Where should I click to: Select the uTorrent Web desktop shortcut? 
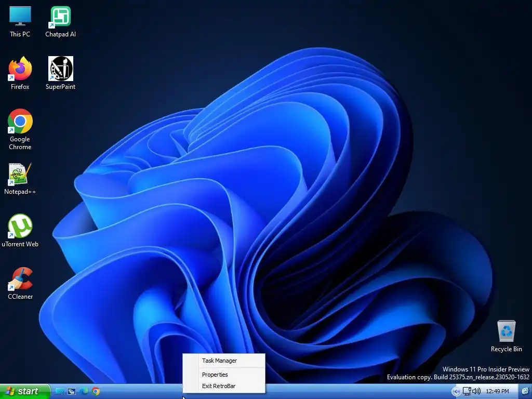pos(20,231)
